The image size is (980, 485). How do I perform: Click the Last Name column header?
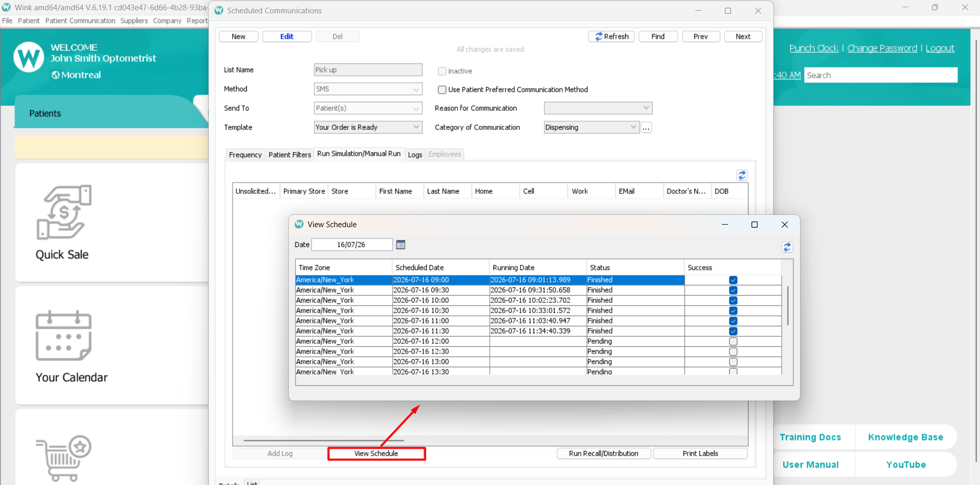(x=447, y=191)
